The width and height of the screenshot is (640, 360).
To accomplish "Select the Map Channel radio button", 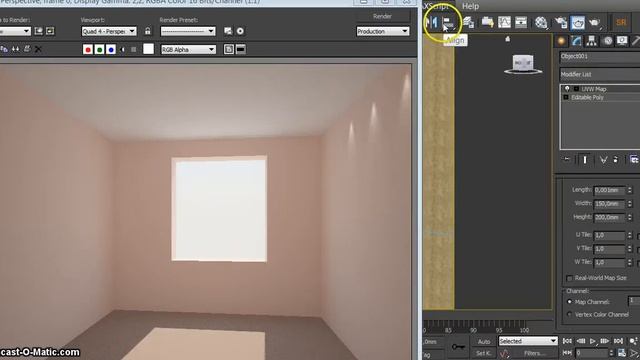I will click(x=569, y=302).
